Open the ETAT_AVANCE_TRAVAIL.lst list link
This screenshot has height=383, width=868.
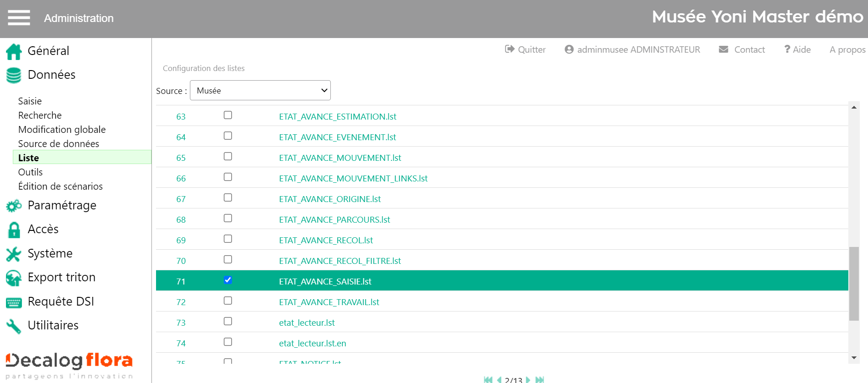329,302
